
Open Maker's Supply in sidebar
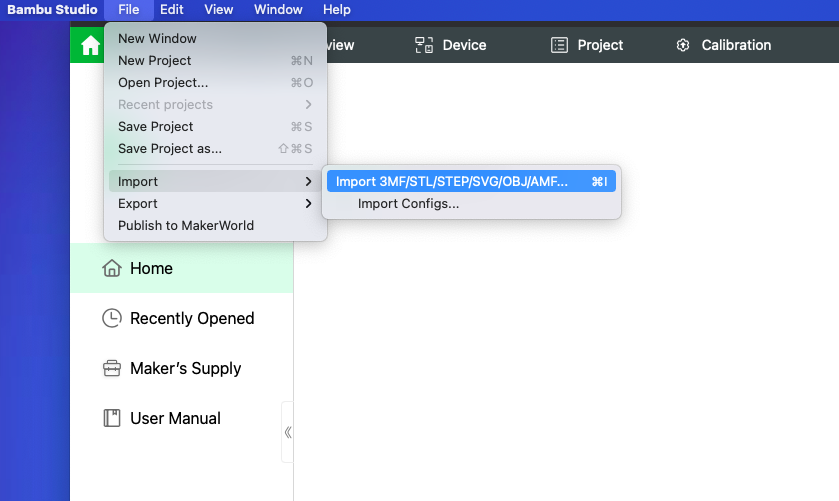pos(182,368)
